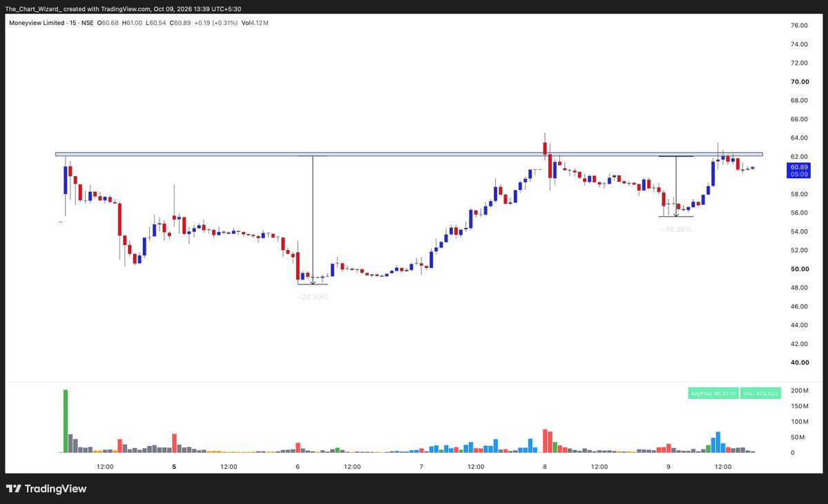The width and height of the screenshot is (828, 504).
Task: Select the horizontal resistance line near 62.00
Action: tap(409, 154)
